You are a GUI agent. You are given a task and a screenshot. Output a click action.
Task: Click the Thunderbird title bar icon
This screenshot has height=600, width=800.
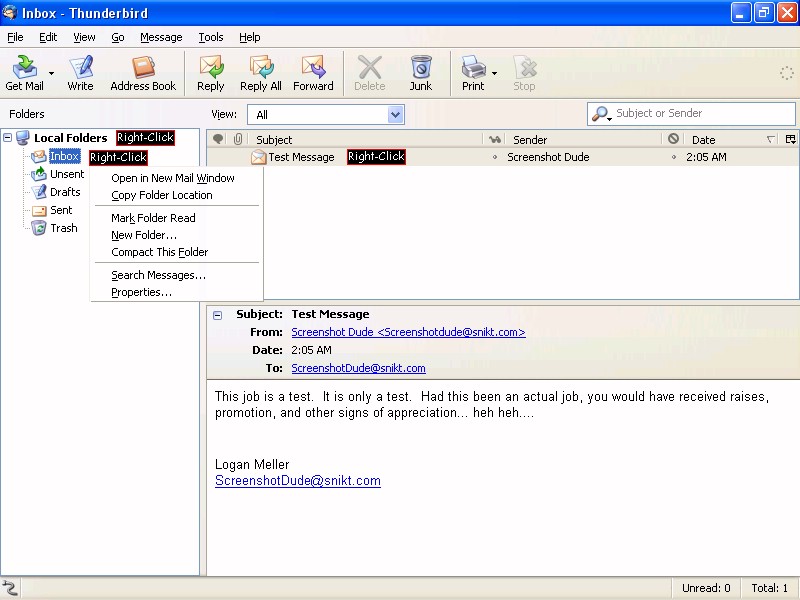10,12
